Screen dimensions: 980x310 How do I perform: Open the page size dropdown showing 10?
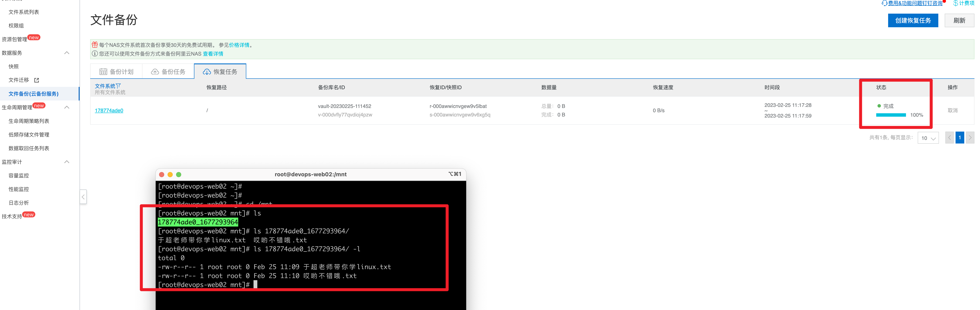click(928, 138)
